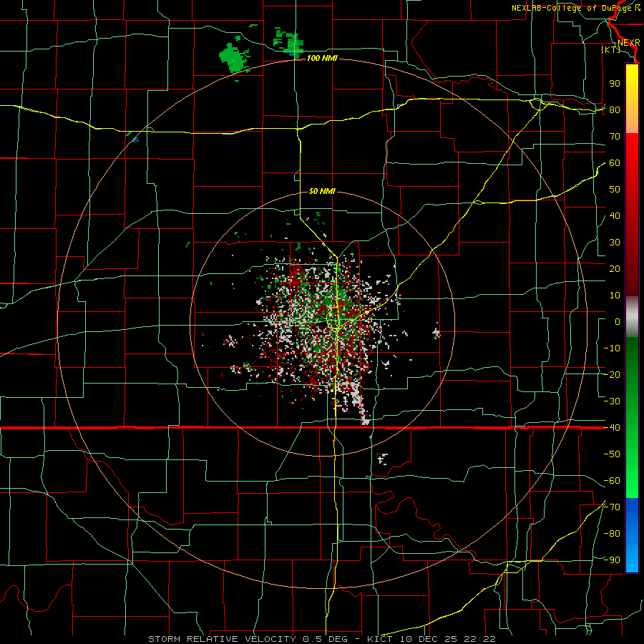Screen dimensions: 644x644
Task: Click the positive 60 scale value
Action: (615, 163)
